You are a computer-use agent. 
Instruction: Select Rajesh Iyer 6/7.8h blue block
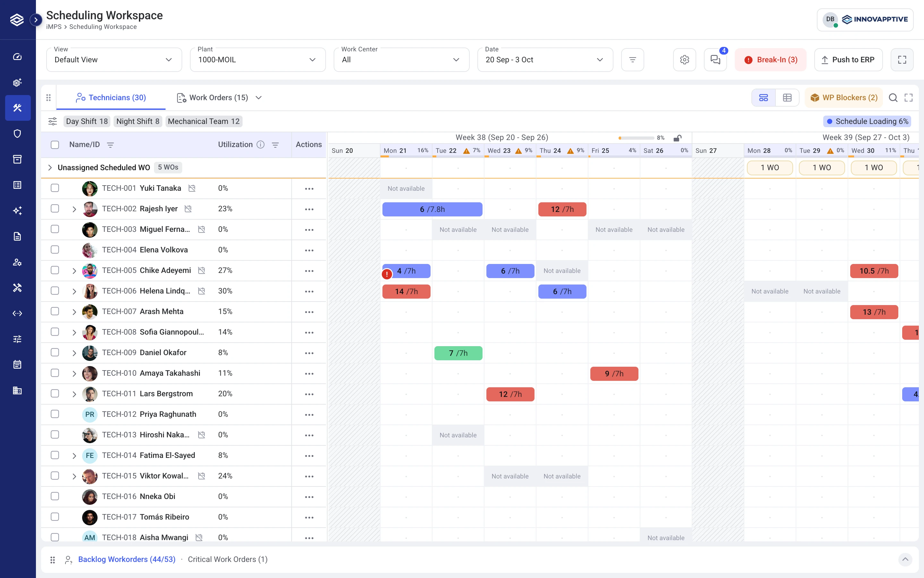coord(432,209)
